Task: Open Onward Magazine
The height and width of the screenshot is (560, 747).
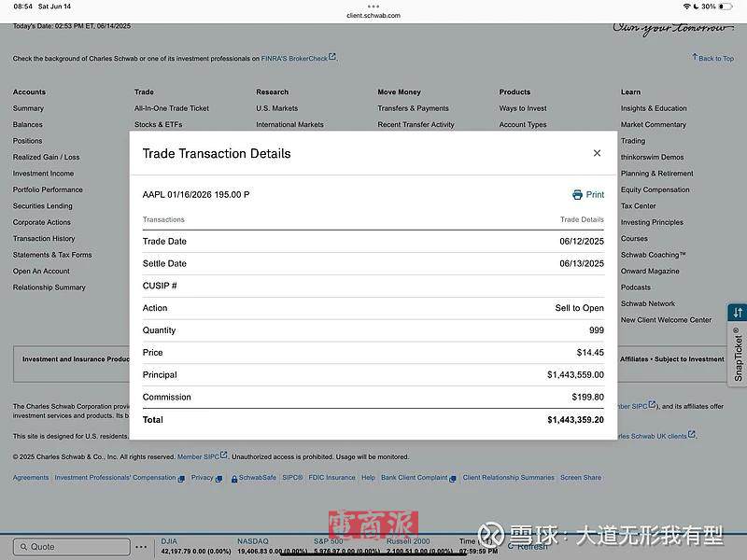Action: (x=650, y=271)
